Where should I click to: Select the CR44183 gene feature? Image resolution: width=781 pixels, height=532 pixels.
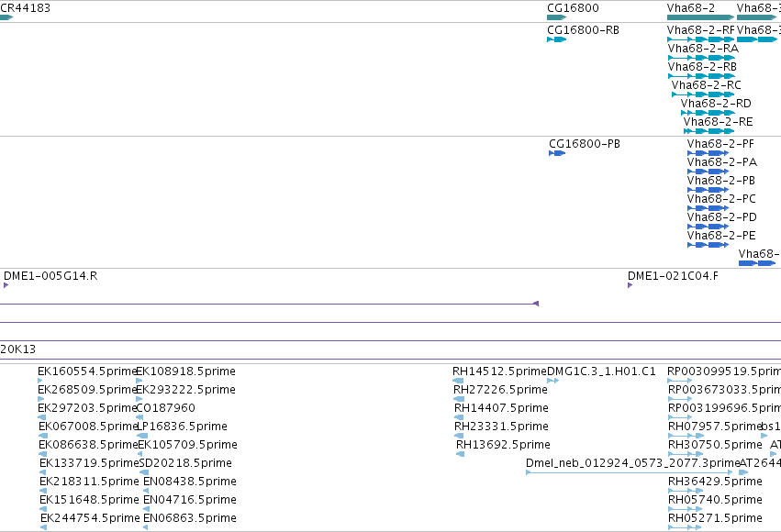[x=6, y=17]
